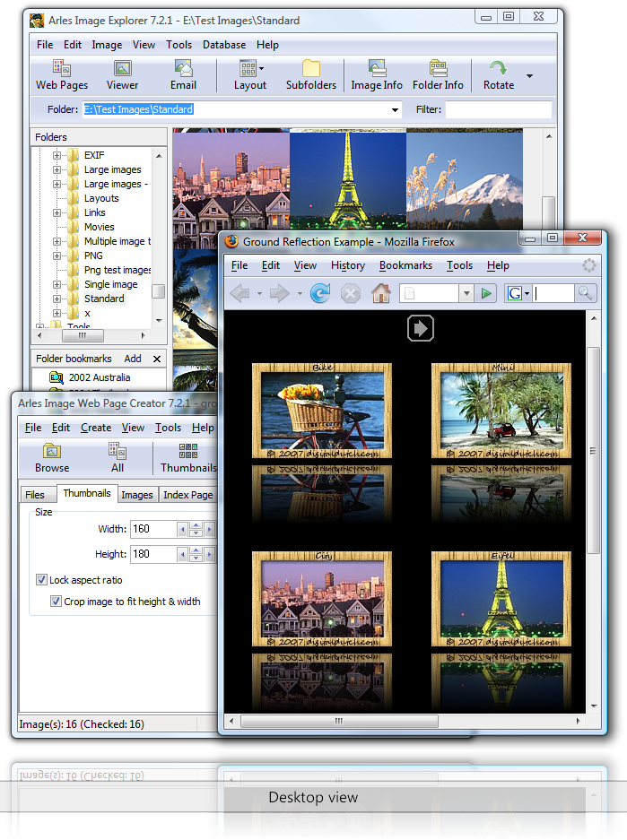Click Add in Folder bookmarks

(133, 359)
